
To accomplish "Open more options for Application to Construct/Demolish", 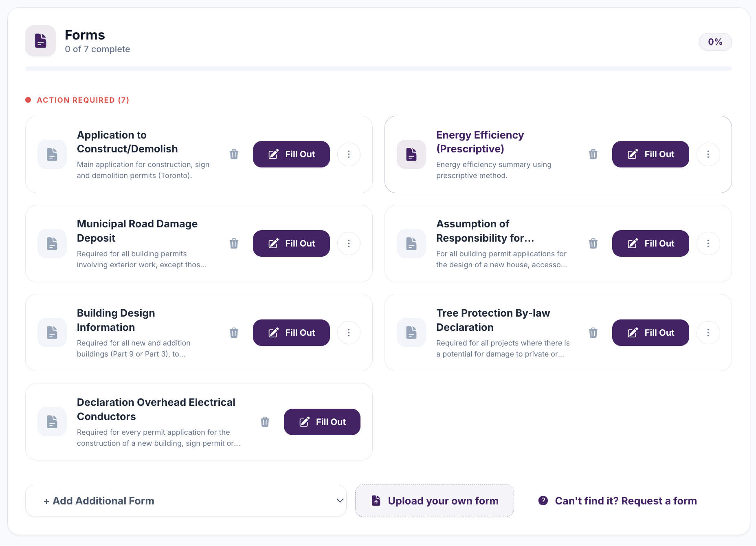I will point(349,154).
